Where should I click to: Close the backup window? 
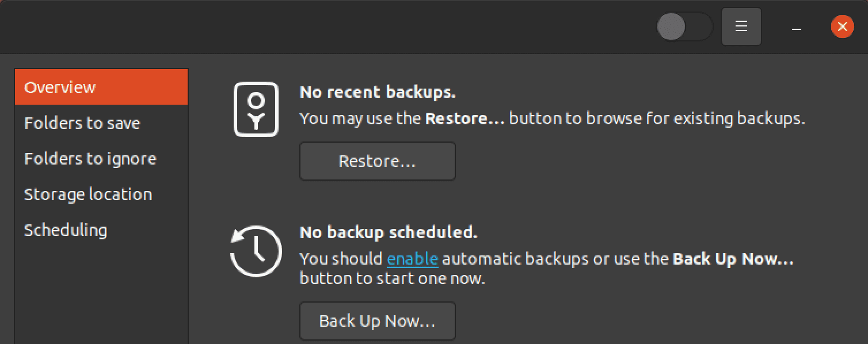(x=842, y=26)
